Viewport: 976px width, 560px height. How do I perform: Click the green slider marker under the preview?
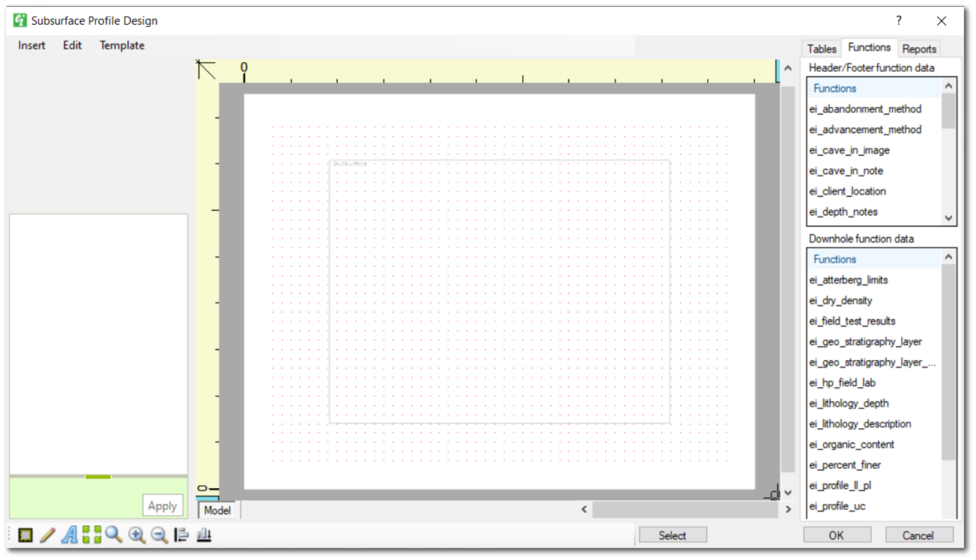pyautogui.click(x=97, y=476)
